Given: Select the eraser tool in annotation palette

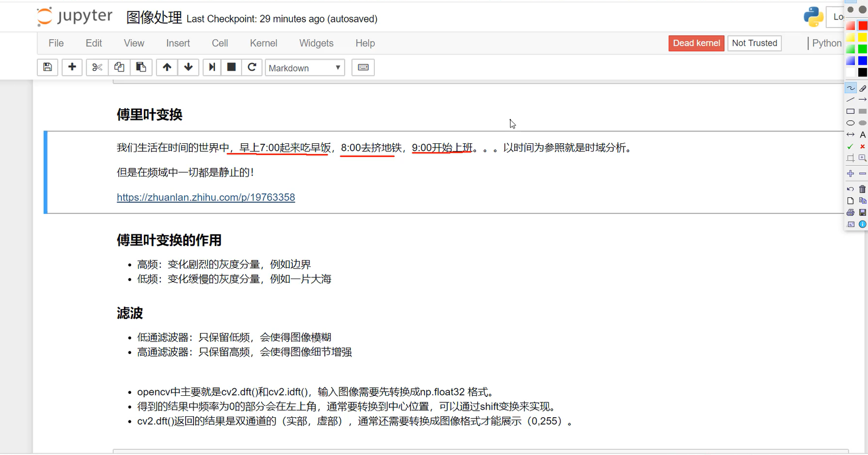Looking at the screenshot, I should [x=862, y=88].
